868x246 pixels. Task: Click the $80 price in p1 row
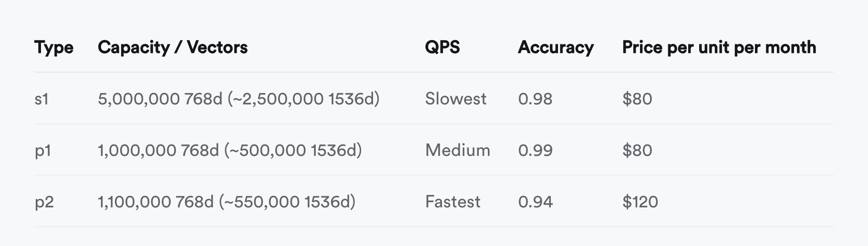[x=637, y=151]
